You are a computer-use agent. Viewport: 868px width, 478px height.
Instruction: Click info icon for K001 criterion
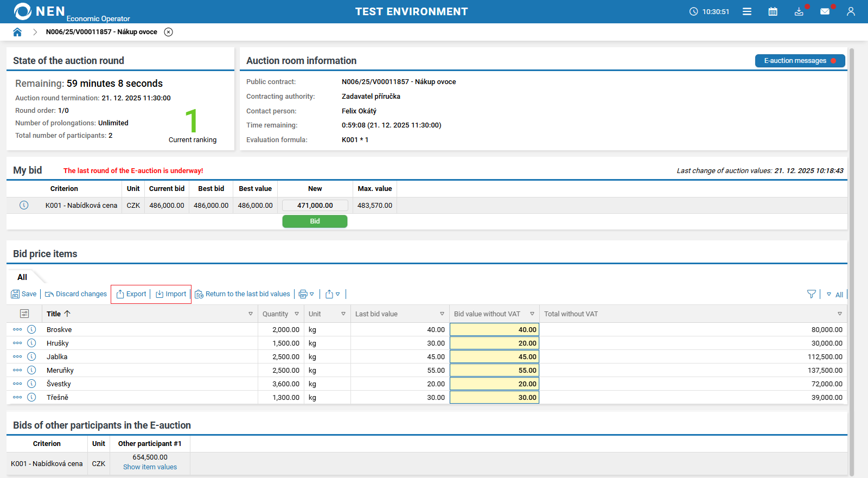pos(24,205)
